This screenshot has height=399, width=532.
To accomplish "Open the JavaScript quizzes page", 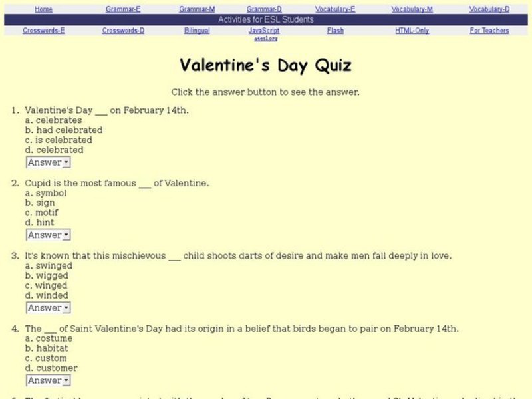I will coord(265,30).
